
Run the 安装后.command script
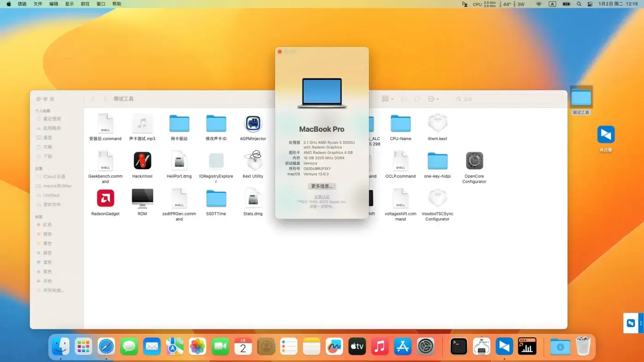pyautogui.click(x=105, y=124)
